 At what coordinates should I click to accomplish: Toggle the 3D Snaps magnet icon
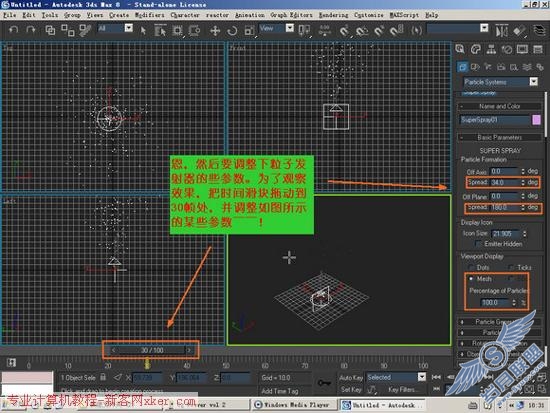tap(345, 31)
